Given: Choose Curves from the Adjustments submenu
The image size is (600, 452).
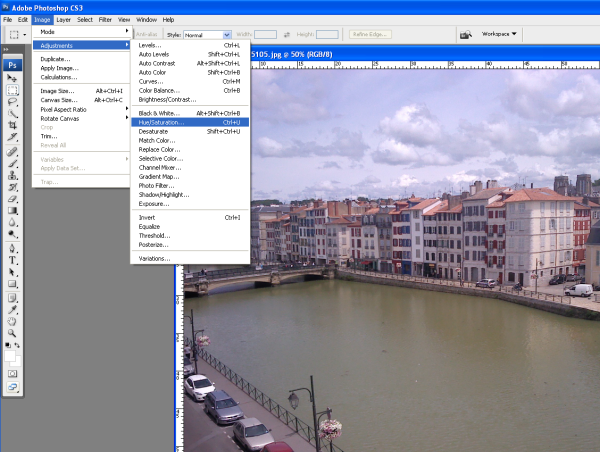Looking at the screenshot, I should [x=150, y=81].
